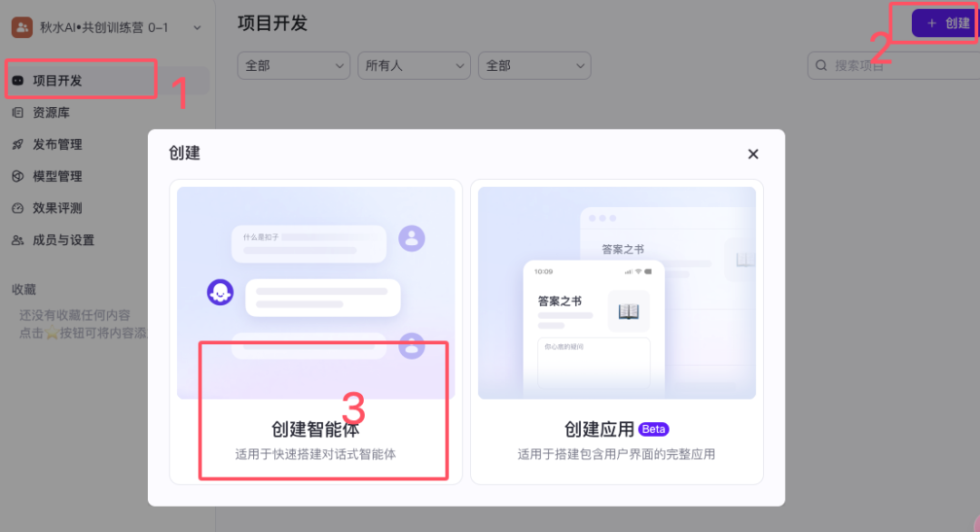Click the 效果评测 gauge icon
980x532 pixels.
(17, 208)
